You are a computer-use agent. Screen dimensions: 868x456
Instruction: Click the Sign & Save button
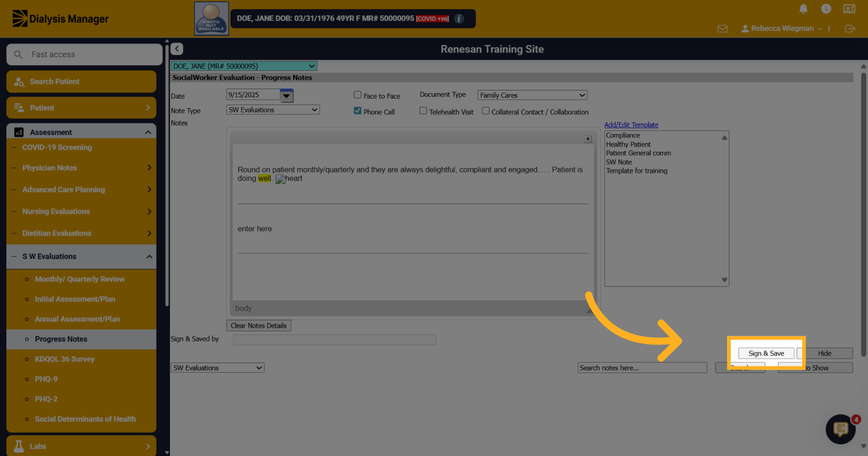766,353
